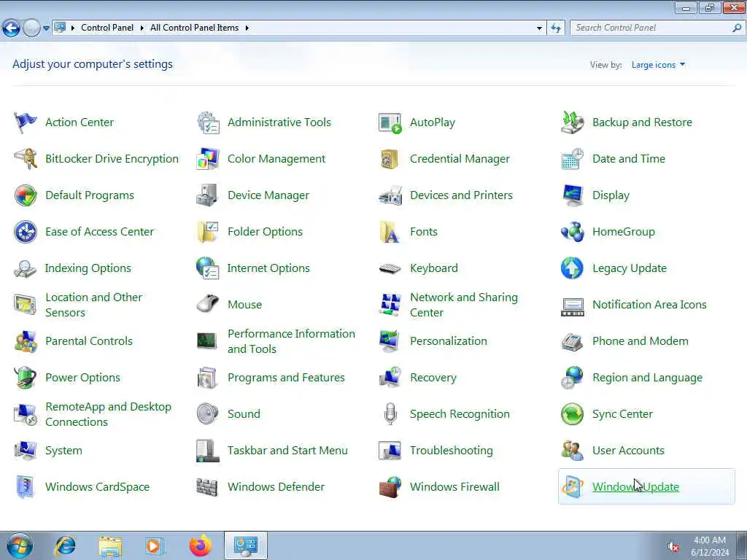Click the Fonts folder icon
The height and width of the screenshot is (560, 747).
390,232
